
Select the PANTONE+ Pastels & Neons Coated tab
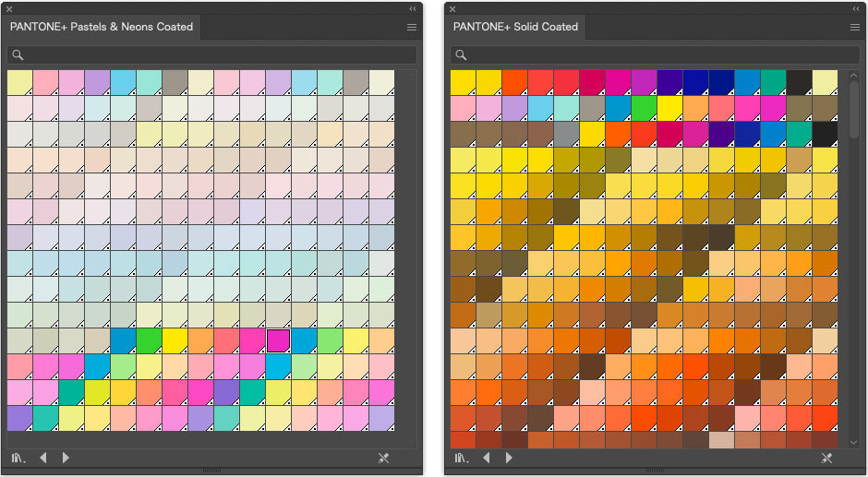(102, 27)
